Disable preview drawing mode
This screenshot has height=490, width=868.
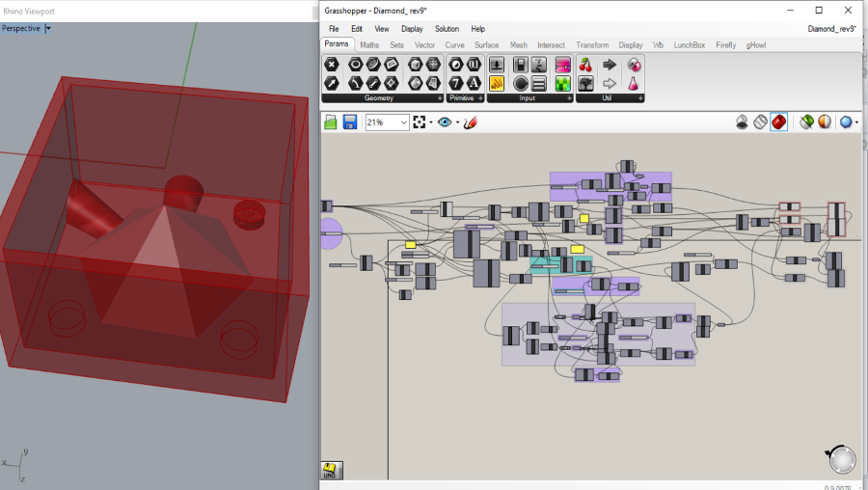742,122
